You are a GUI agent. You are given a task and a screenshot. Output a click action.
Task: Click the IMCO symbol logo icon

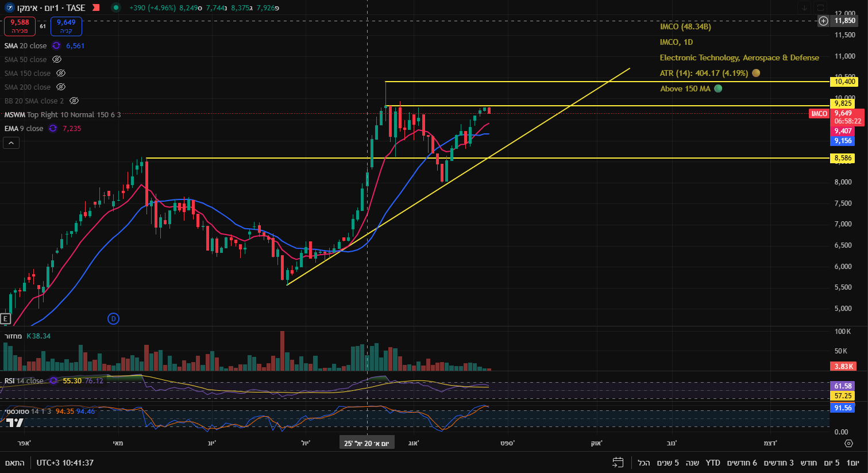(9, 7)
